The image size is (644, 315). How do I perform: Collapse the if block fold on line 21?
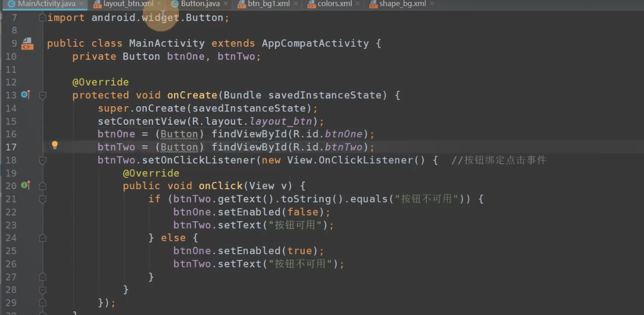[x=43, y=199]
